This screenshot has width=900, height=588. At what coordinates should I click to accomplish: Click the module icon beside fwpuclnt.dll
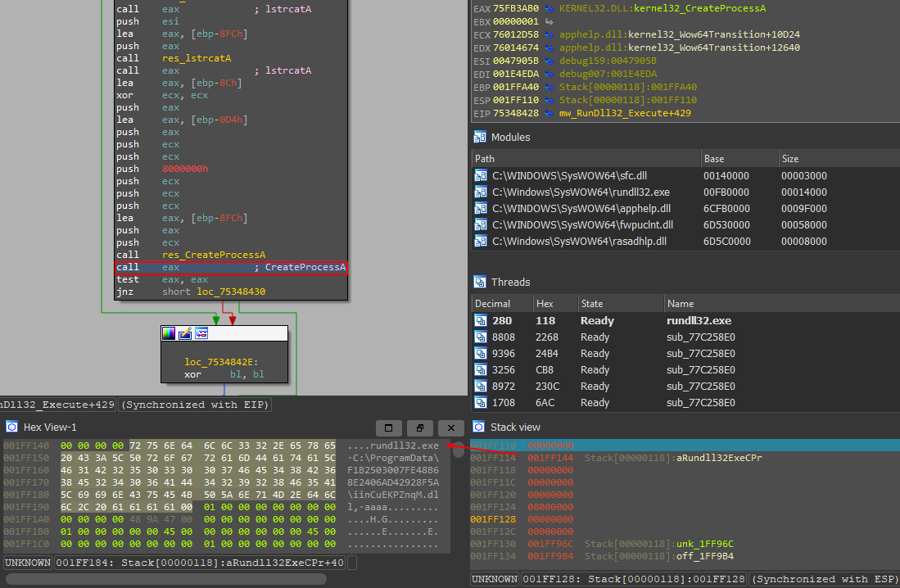[481, 225]
